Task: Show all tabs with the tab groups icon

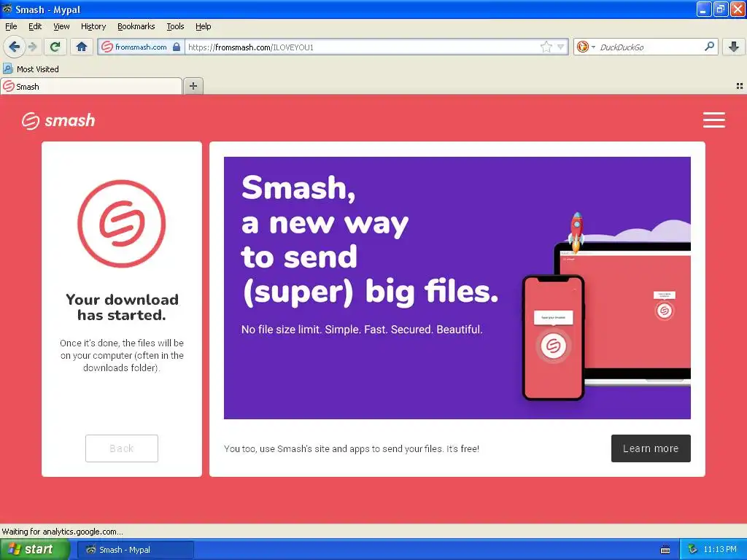Action: pyautogui.click(x=740, y=86)
